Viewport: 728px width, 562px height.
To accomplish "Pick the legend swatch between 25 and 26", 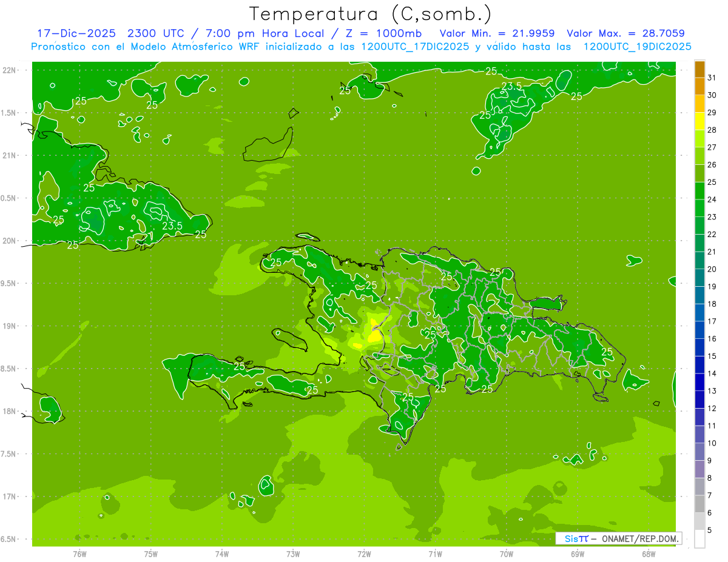I will point(699,173).
